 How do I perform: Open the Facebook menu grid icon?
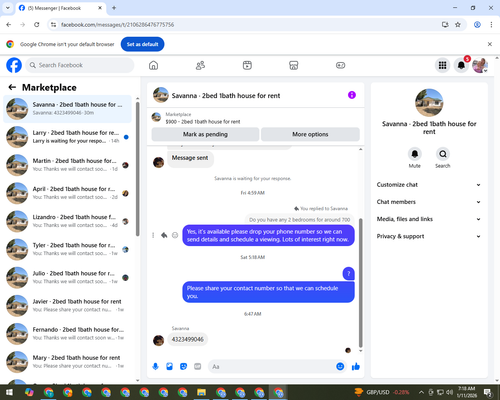pyautogui.click(x=442, y=65)
